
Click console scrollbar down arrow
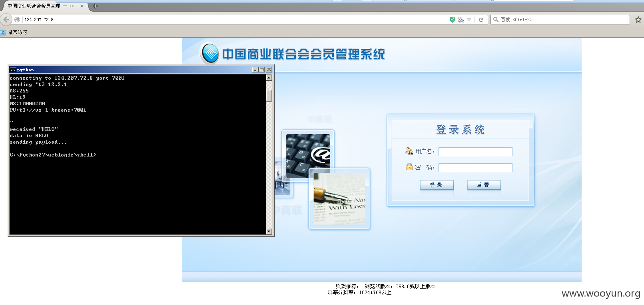[269, 231]
